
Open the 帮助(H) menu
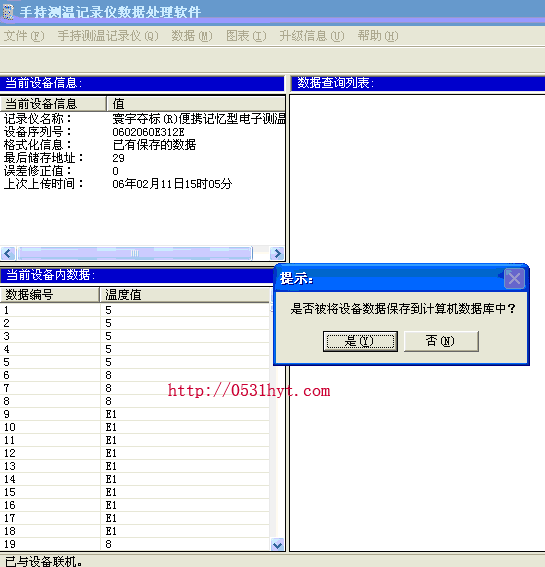pyautogui.click(x=378, y=36)
